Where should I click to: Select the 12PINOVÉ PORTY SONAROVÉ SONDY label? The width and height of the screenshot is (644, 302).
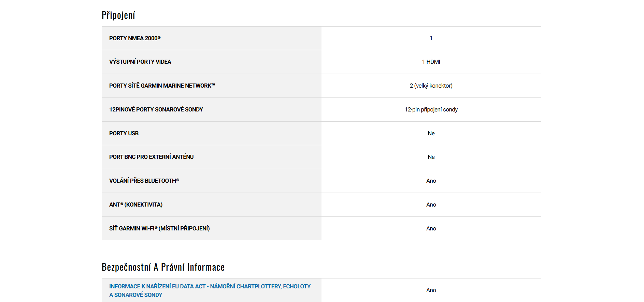[156, 109]
